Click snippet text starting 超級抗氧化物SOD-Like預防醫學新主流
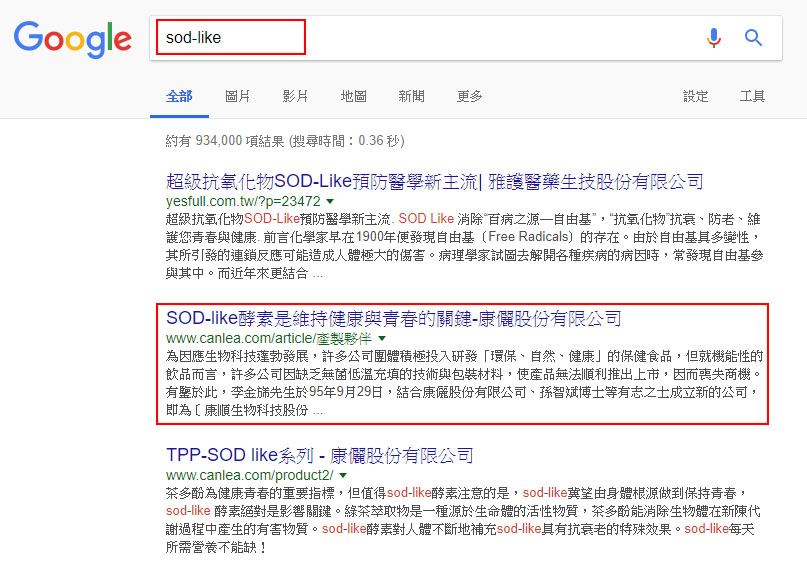This screenshot has width=807, height=577. tap(464, 246)
